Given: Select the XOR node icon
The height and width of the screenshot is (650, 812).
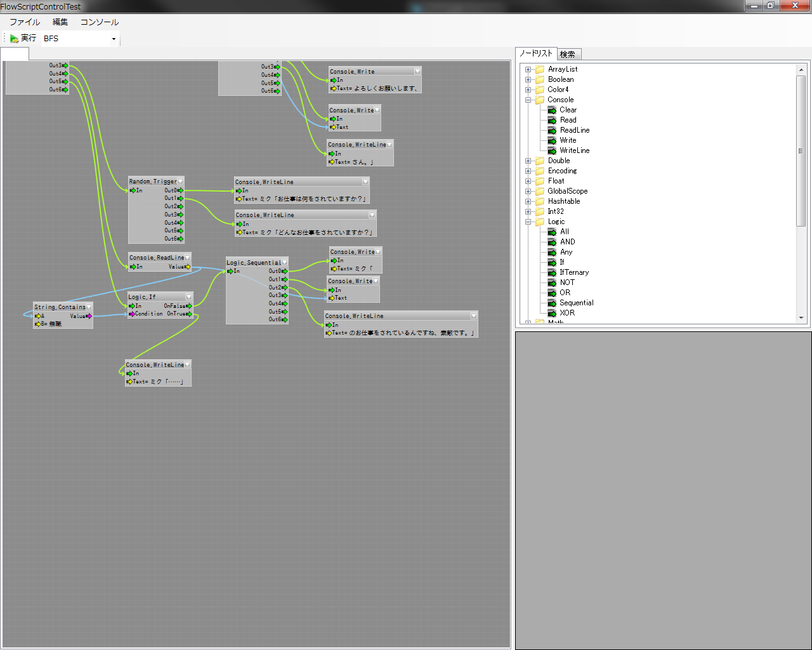Looking at the screenshot, I should [x=552, y=314].
